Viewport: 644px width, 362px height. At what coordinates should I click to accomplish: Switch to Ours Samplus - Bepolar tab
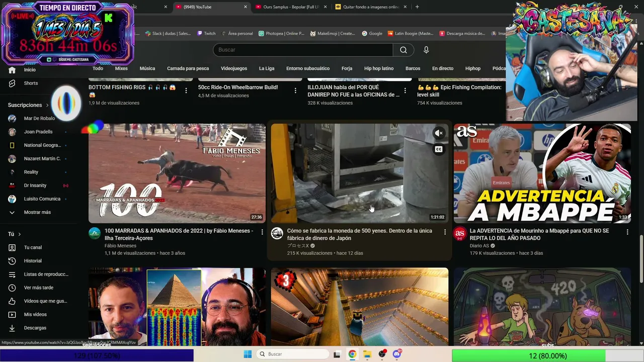[x=291, y=7]
